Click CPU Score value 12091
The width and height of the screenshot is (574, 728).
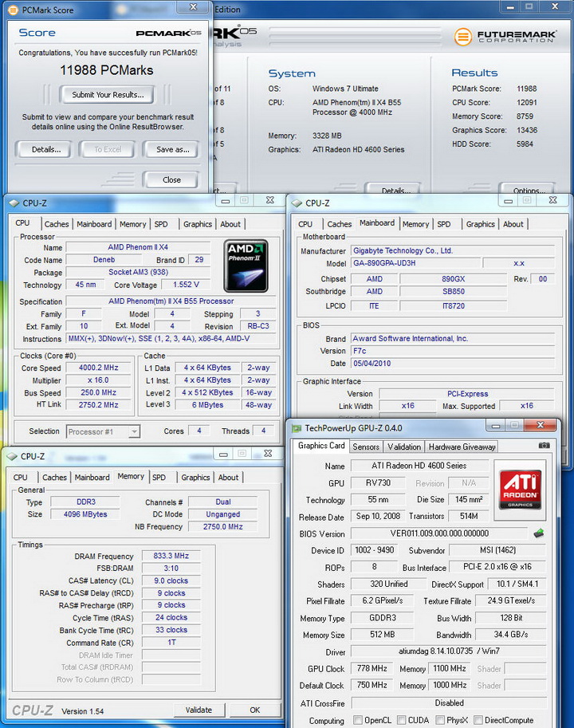click(x=527, y=103)
